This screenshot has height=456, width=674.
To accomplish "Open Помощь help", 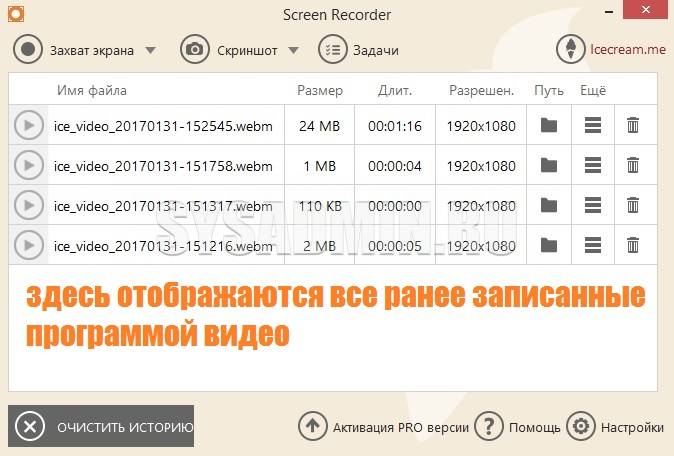I will 517,427.
